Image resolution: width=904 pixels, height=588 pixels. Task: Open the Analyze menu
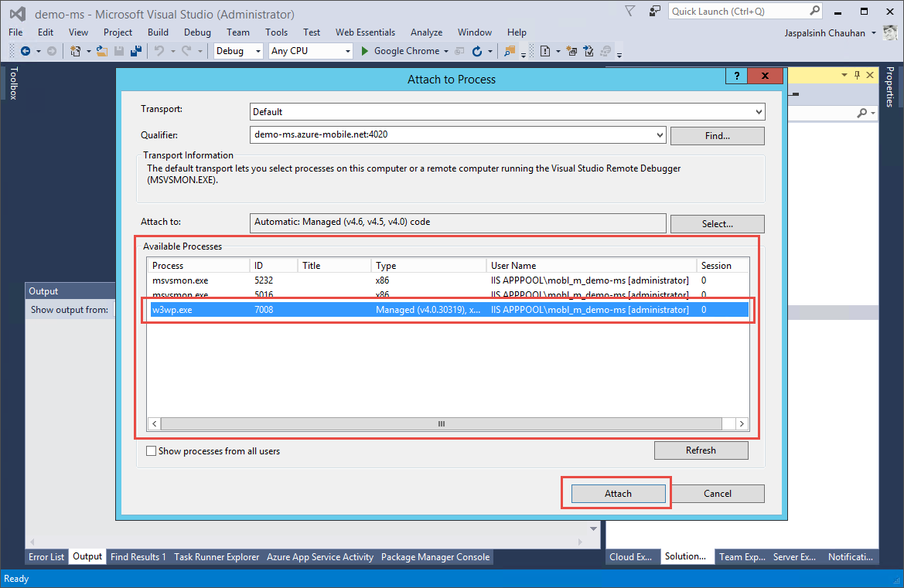(x=426, y=32)
